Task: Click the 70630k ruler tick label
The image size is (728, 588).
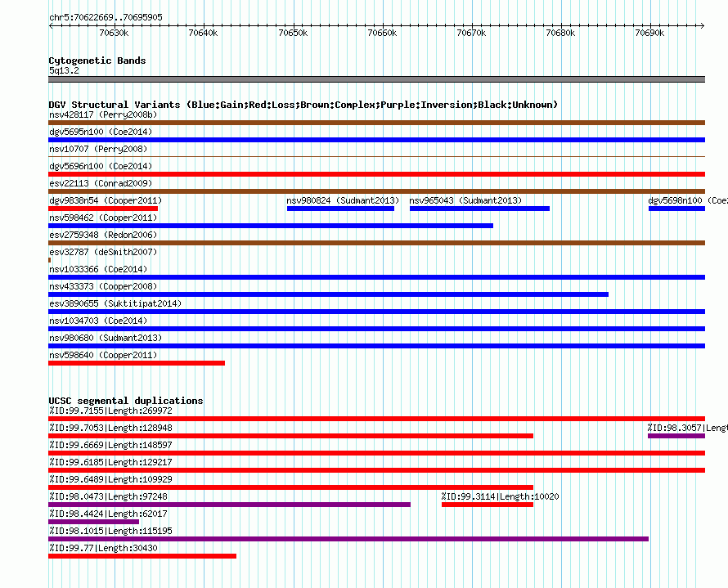Action: [x=114, y=33]
